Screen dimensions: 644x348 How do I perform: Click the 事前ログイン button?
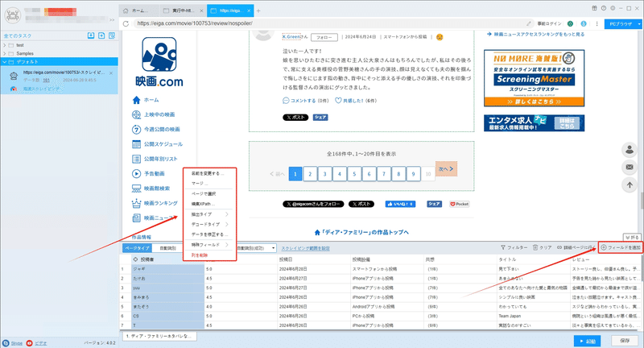point(549,24)
